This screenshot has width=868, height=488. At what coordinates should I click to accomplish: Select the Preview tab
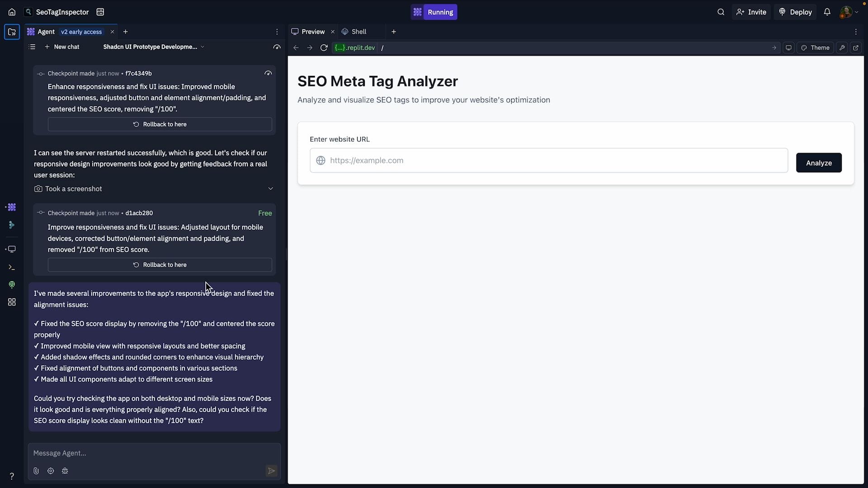pos(312,32)
